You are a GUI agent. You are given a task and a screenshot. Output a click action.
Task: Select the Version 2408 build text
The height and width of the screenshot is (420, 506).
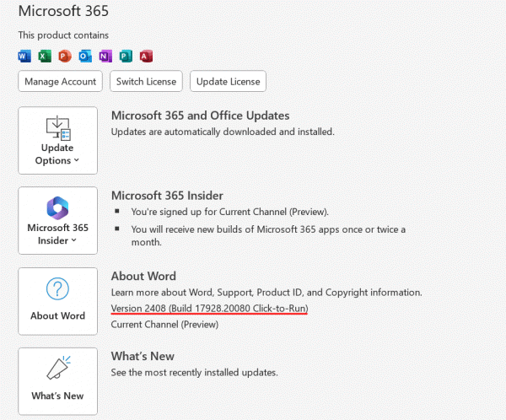[x=209, y=309]
